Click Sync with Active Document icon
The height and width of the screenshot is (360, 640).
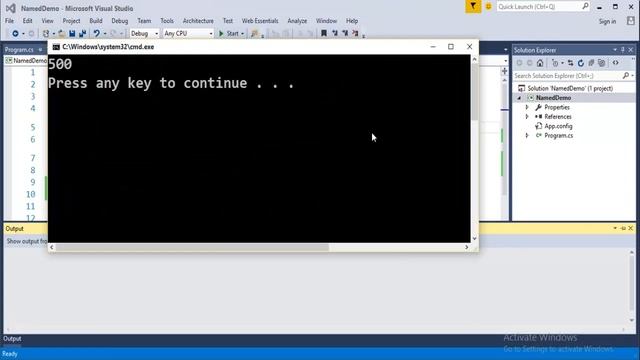pos(570,63)
